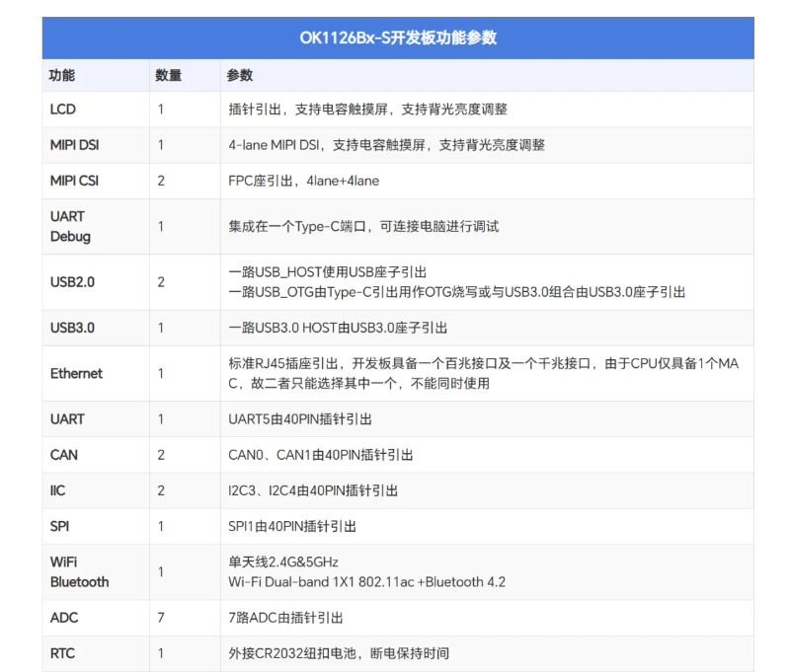Select the WiFi Bluetooth row label
790x672 pixels.
(x=80, y=571)
